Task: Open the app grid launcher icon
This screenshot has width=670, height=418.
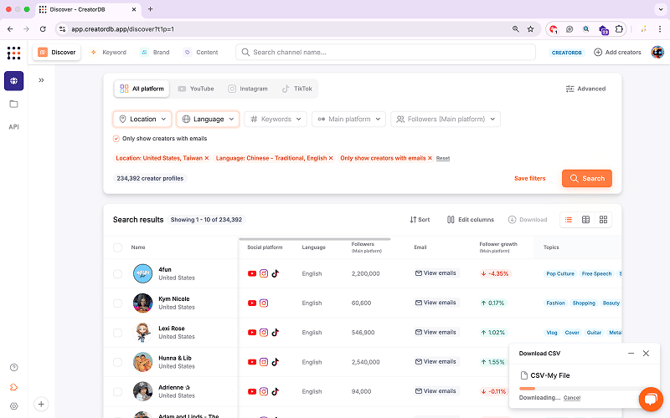Action: (14, 52)
